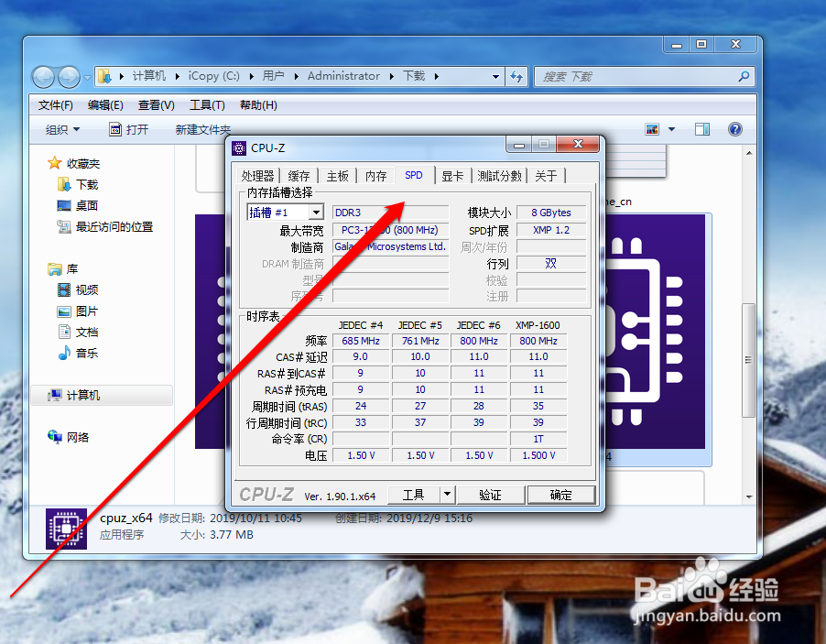Select 网络 in the sidebar
826x644 pixels.
[69, 437]
